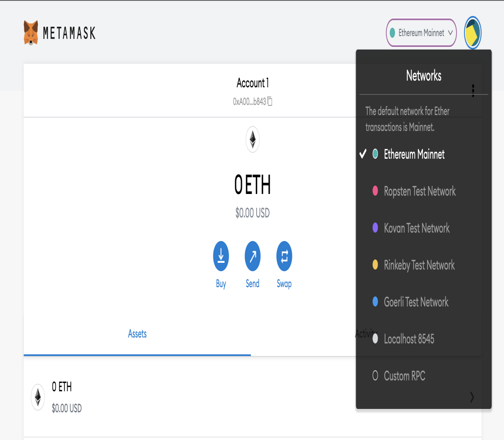Click the MetaMask fox logo
Screen dimensions: 504x440
pos(31,33)
